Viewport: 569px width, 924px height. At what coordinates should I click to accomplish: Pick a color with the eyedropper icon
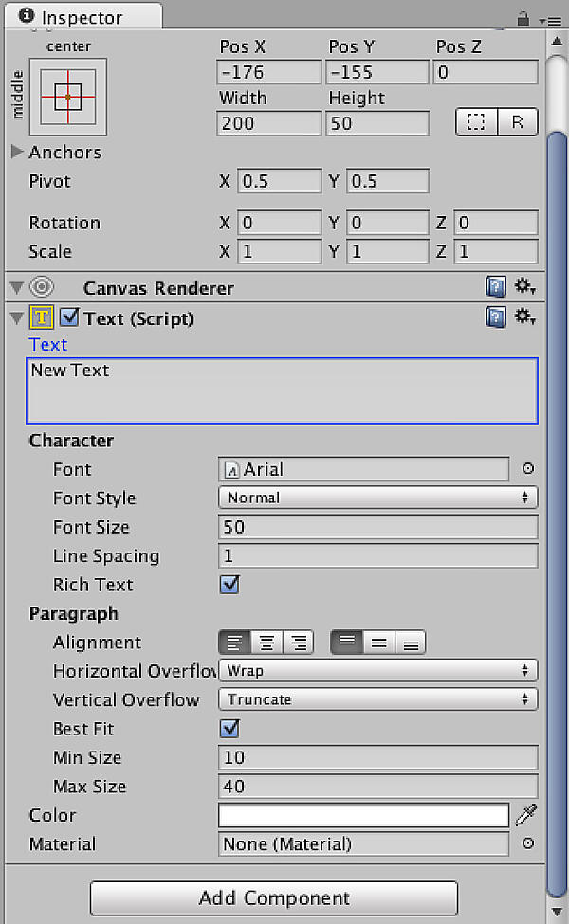[525, 815]
